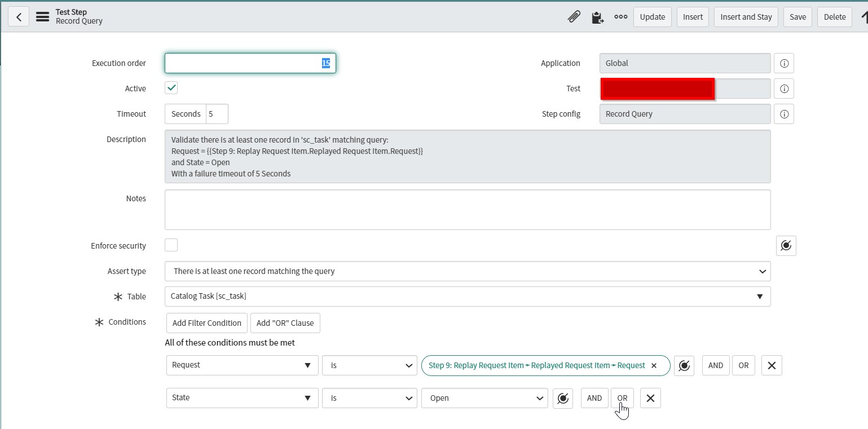Open the Request field selector dropdown
The image size is (868, 429).
241,365
